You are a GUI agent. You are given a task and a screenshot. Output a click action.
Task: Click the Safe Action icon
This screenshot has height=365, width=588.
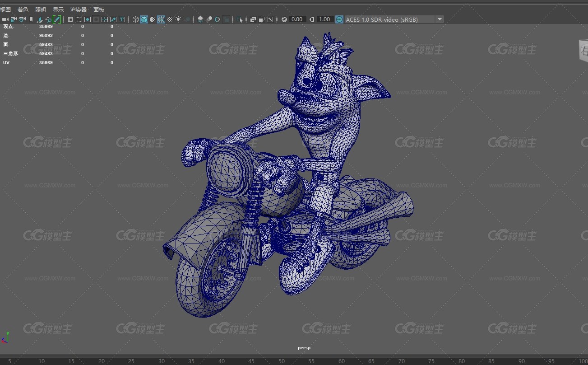pos(113,19)
